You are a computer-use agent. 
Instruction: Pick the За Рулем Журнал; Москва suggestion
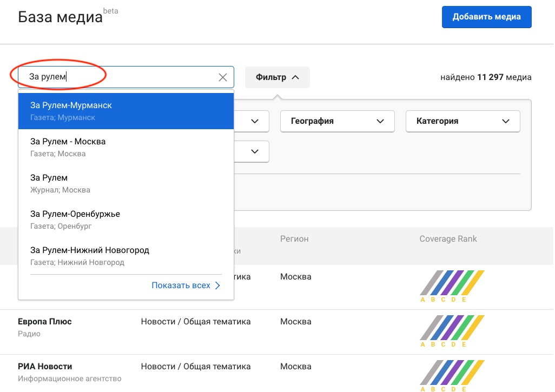click(126, 183)
